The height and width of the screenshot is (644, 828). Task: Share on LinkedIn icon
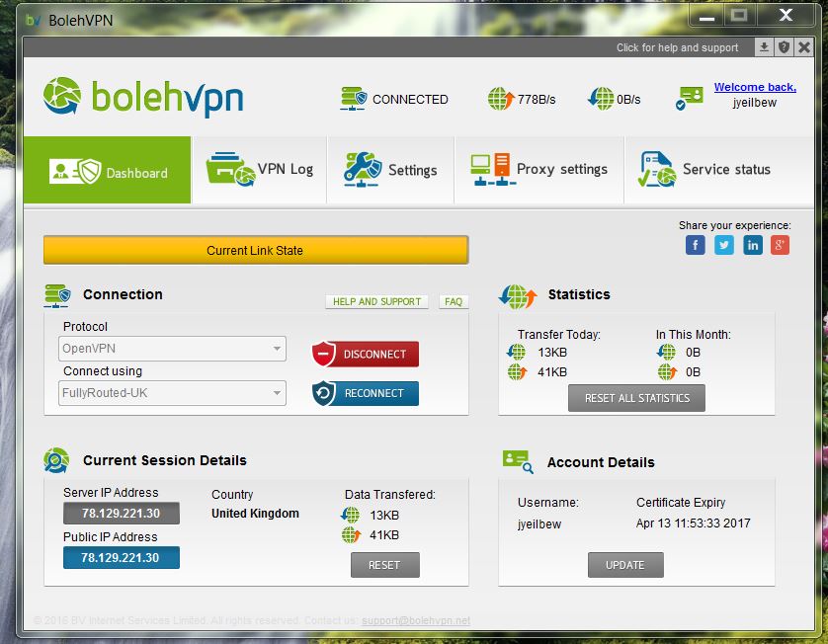[x=753, y=245]
